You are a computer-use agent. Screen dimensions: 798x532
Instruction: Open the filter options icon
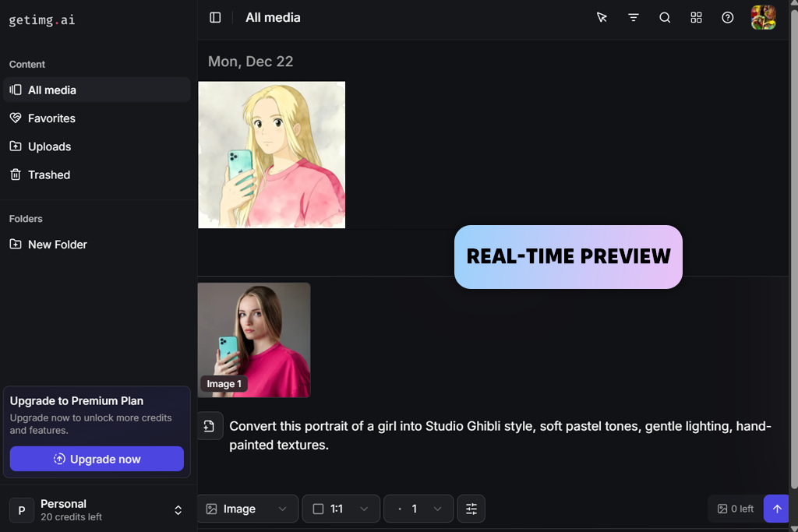[633, 18]
